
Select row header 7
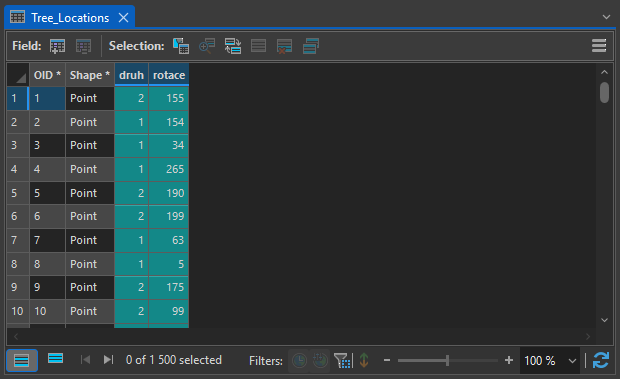tap(18, 240)
